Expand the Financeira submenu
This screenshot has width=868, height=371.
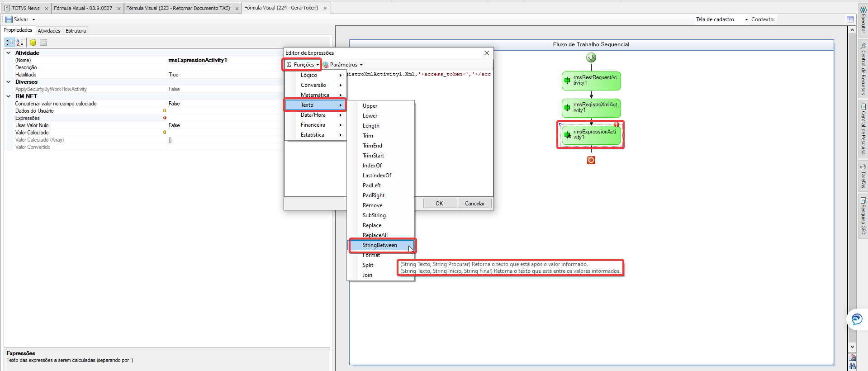click(316, 125)
